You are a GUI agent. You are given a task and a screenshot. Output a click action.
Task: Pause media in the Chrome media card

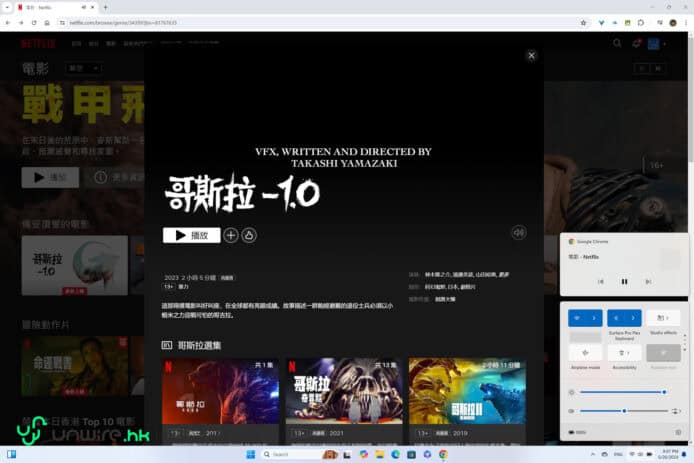pyautogui.click(x=625, y=282)
